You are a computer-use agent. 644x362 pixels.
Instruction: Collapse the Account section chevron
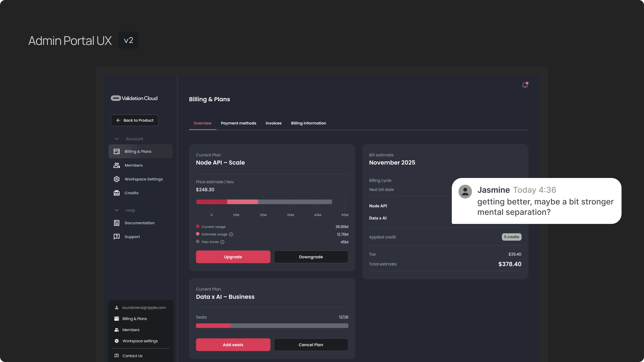tap(117, 139)
